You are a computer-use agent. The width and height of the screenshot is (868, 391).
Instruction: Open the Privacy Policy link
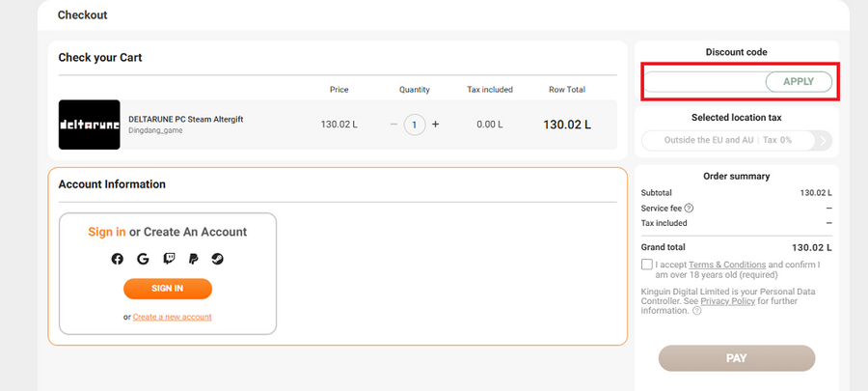point(728,301)
